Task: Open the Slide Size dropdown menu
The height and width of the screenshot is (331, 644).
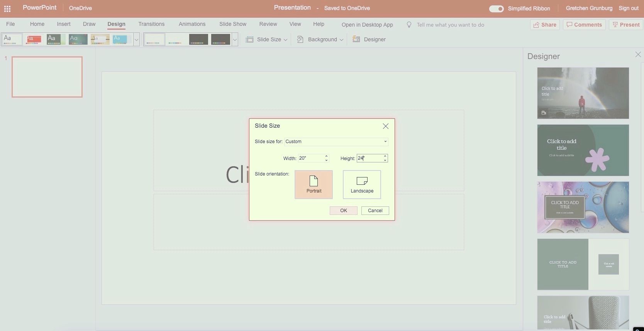Action: pos(285,40)
